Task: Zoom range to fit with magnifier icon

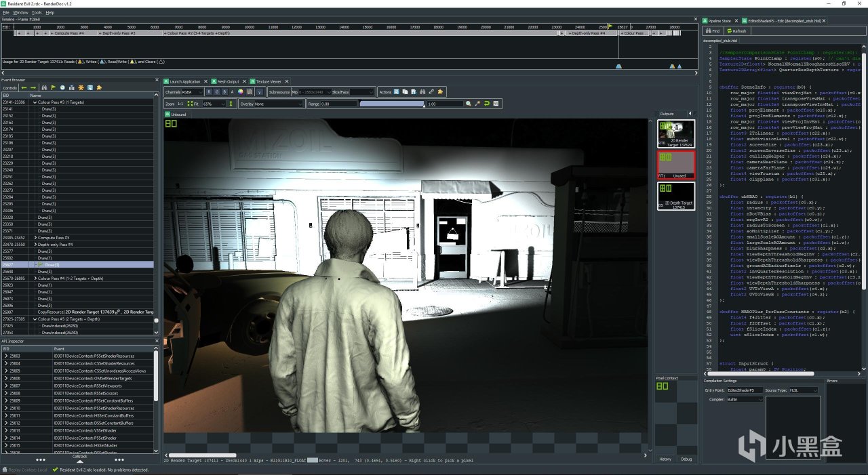Action: 468,104
